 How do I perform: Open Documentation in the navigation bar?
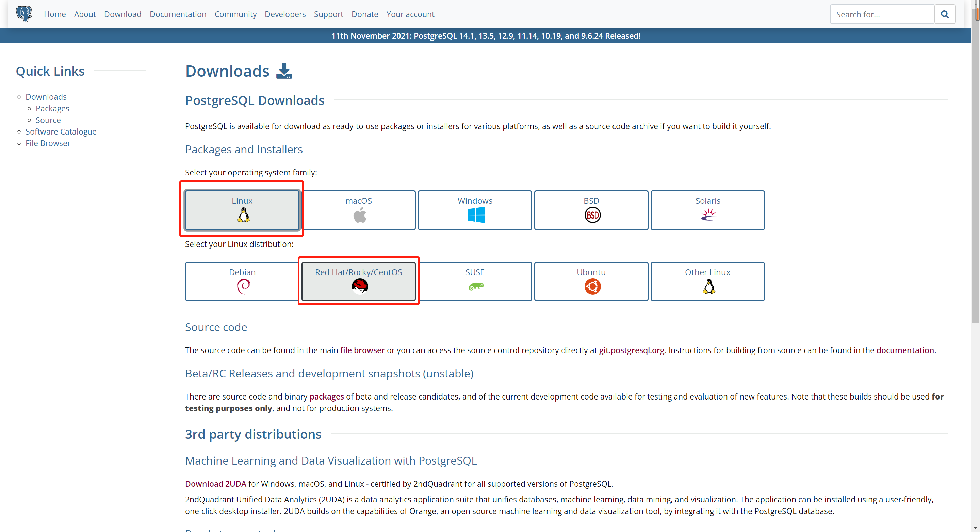178,14
